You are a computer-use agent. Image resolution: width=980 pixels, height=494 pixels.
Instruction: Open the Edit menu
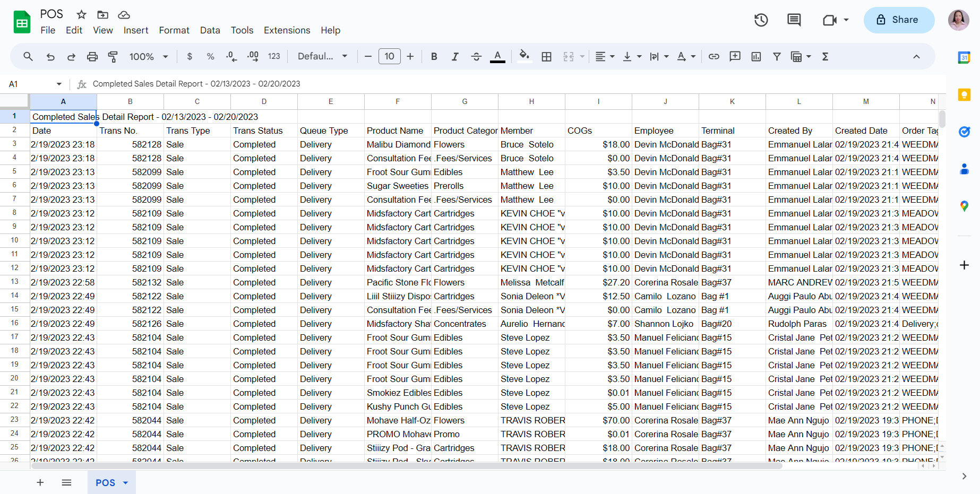coord(74,30)
